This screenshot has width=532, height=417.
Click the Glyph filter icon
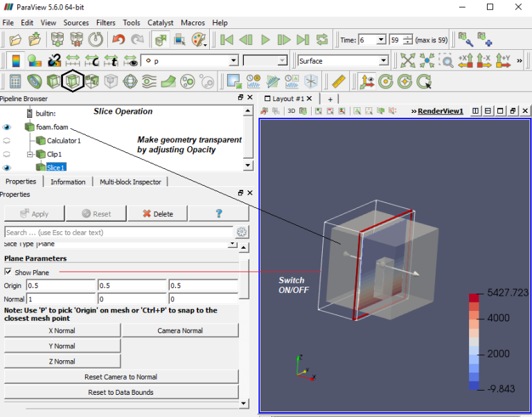point(130,82)
